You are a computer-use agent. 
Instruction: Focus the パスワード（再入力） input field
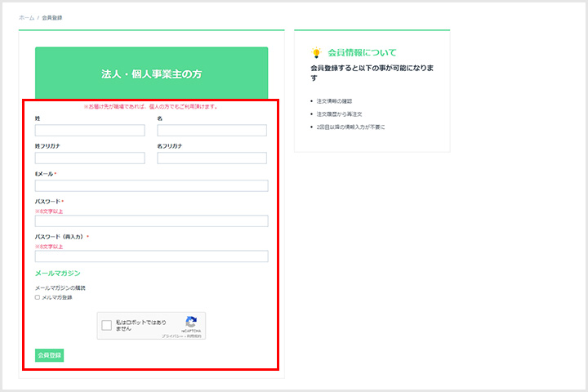click(152, 256)
